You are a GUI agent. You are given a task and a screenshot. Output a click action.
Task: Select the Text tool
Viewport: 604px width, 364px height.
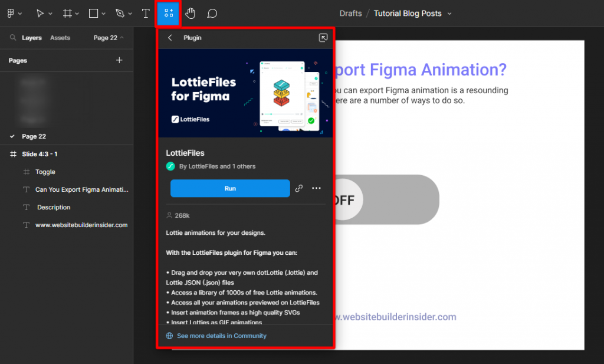(146, 13)
